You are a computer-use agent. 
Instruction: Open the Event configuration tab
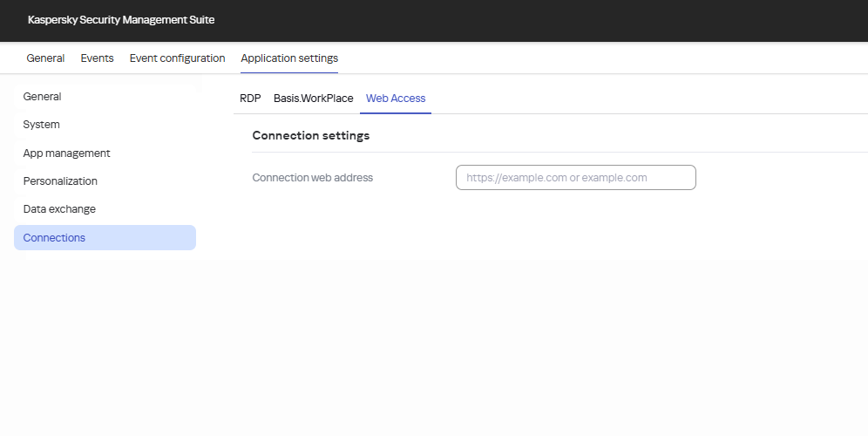click(x=177, y=58)
